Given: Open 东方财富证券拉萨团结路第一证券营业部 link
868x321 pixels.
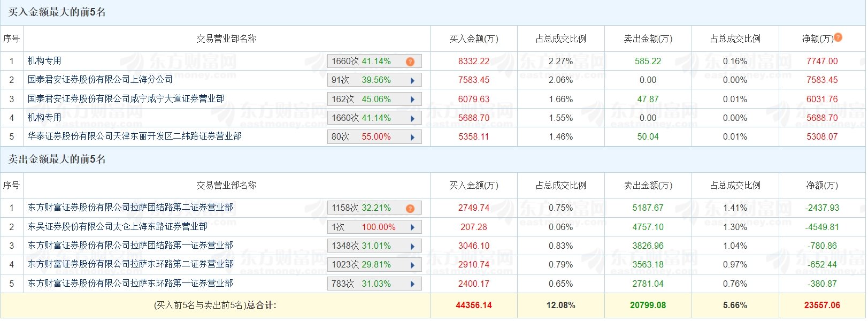Looking at the screenshot, I should tap(130, 245).
